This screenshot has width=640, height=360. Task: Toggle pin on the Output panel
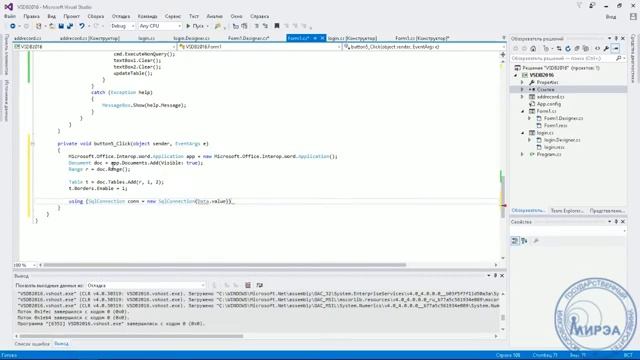tap(496, 276)
